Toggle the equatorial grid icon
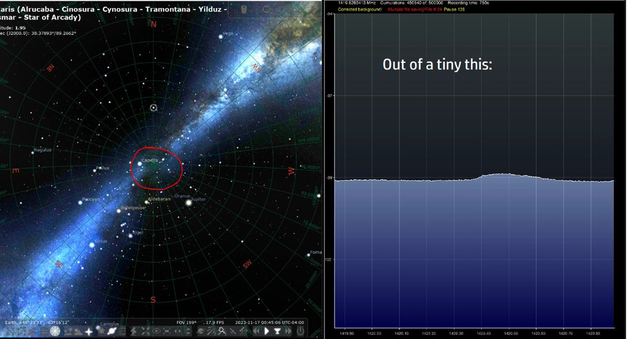 [44, 331]
